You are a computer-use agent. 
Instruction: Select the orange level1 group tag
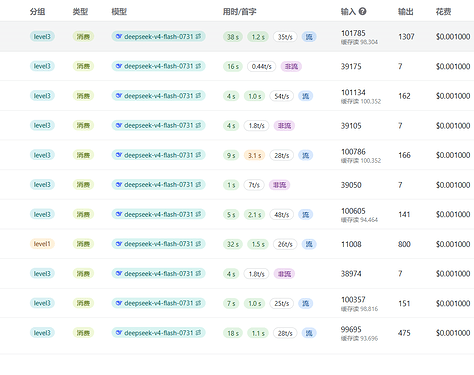[42, 244]
